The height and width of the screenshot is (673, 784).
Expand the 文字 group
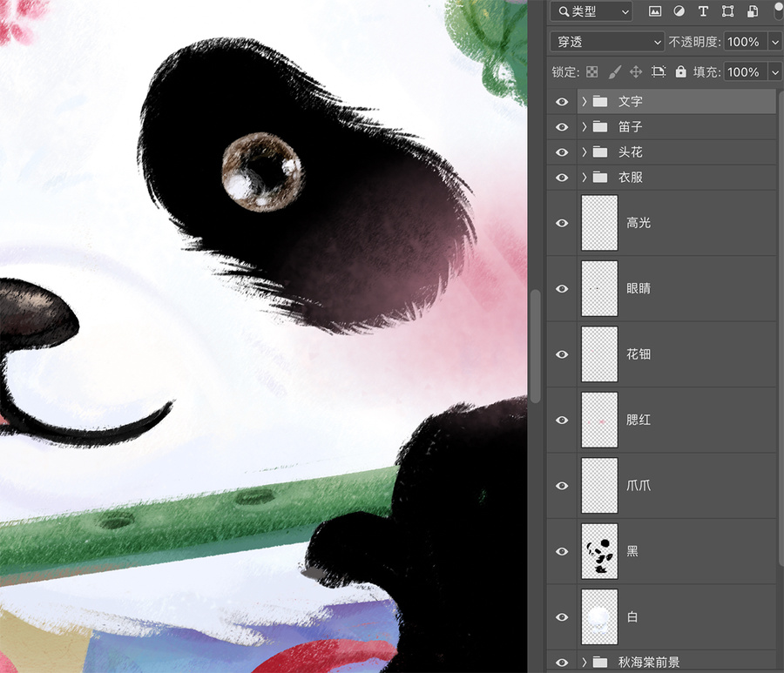pyautogui.click(x=584, y=101)
